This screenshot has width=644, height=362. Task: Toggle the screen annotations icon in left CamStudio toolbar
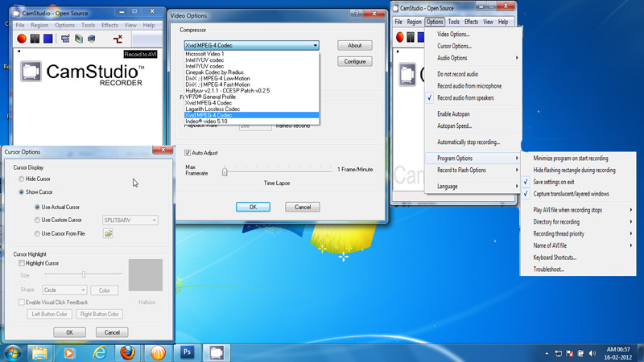click(65, 39)
